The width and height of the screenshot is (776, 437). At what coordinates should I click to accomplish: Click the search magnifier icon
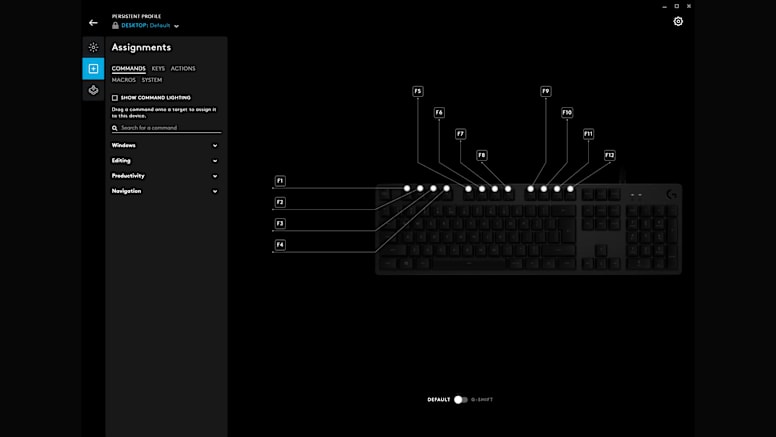tap(115, 128)
